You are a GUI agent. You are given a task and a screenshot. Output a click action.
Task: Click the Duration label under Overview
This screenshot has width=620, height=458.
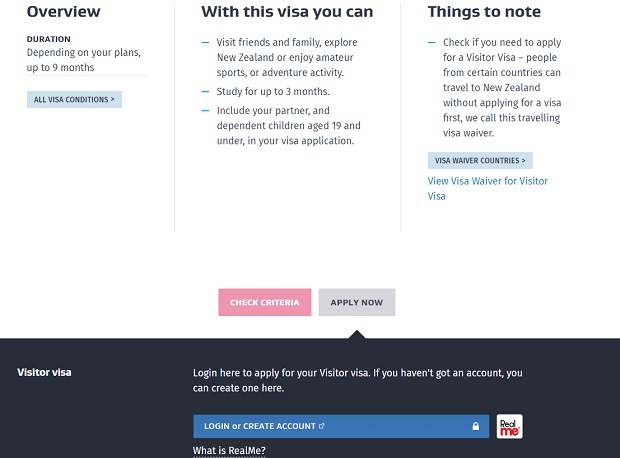(x=49, y=39)
